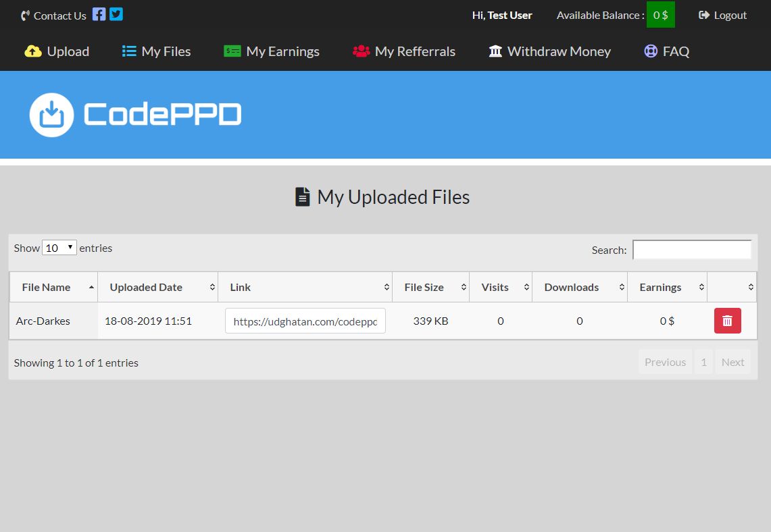Click the Twitter icon in top bar
Screen dimensions: 771x532
tap(116, 14)
